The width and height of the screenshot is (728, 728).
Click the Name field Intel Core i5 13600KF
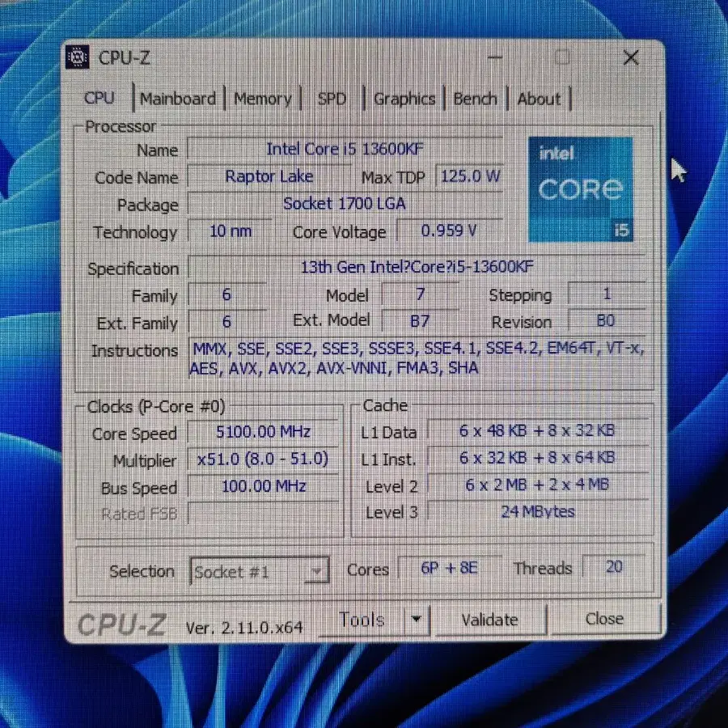[345, 149]
